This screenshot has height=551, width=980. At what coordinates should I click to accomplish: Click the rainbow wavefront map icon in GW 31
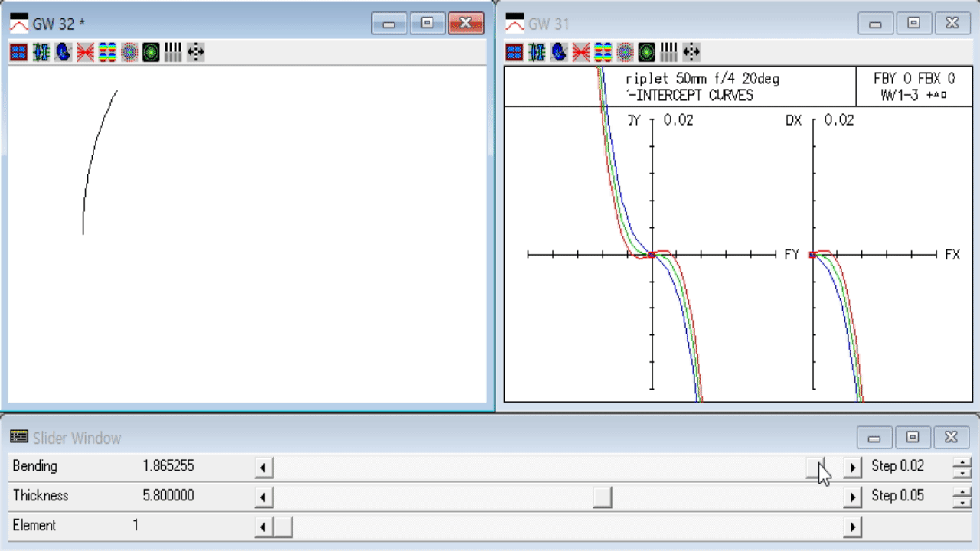603,52
